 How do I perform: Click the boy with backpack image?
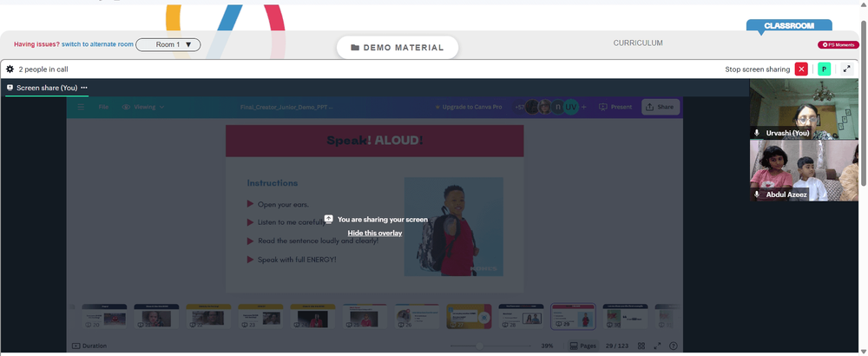(x=454, y=227)
